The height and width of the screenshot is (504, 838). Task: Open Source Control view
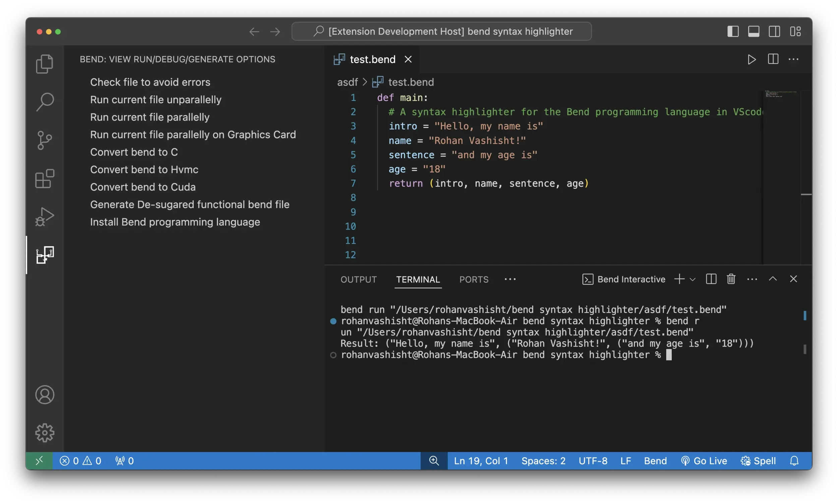45,140
